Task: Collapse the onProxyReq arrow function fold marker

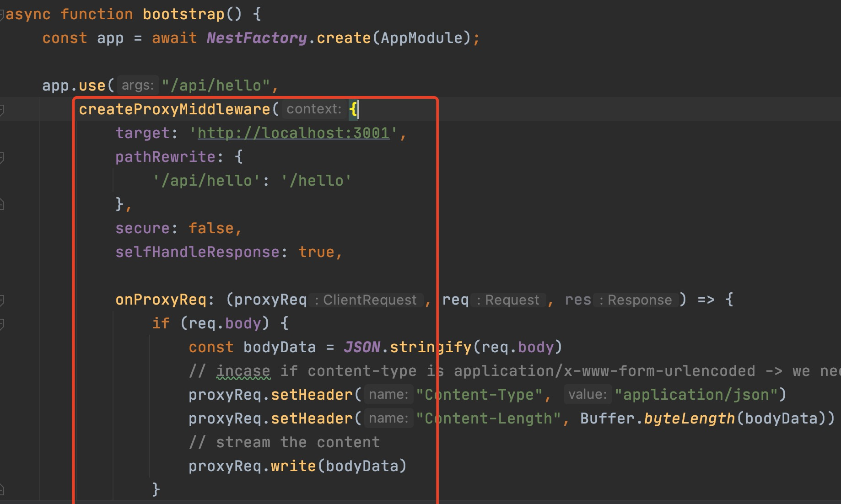Action: click(x=2, y=300)
